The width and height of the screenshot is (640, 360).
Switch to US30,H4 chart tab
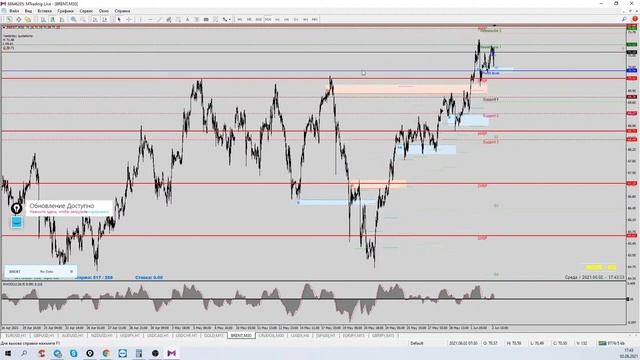pyautogui.click(x=300, y=336)
